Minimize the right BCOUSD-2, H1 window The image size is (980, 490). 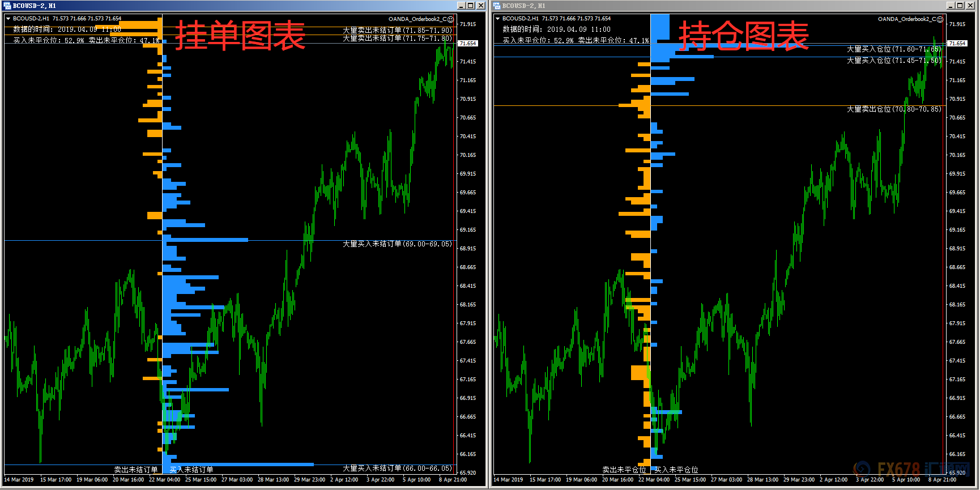click(x=951, y=6)
